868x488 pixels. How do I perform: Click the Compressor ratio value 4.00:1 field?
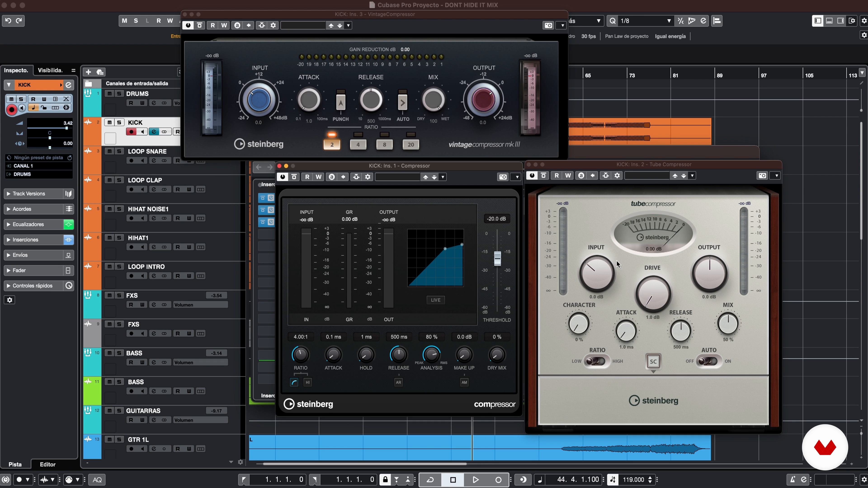(300, 337)
